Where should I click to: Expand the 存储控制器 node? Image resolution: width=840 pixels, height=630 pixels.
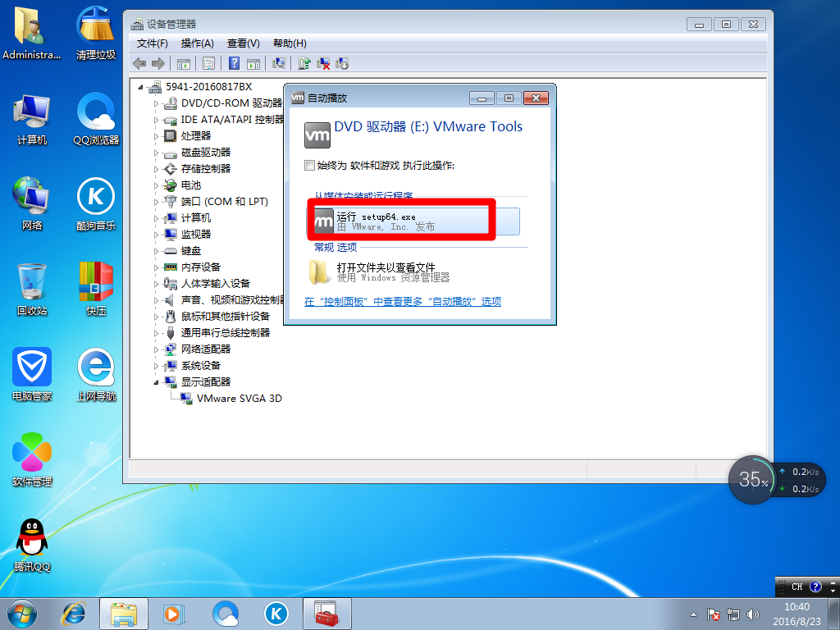pyautogui.click(x=157, y=169)
